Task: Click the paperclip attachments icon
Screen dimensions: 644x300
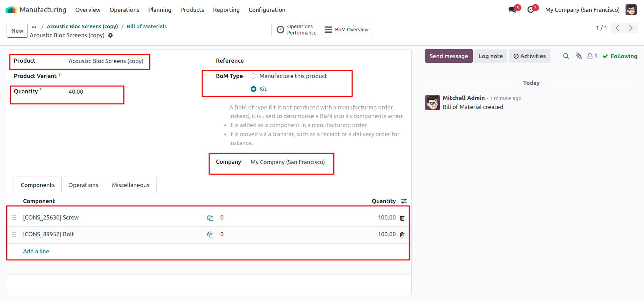Action: click(579, 56)
